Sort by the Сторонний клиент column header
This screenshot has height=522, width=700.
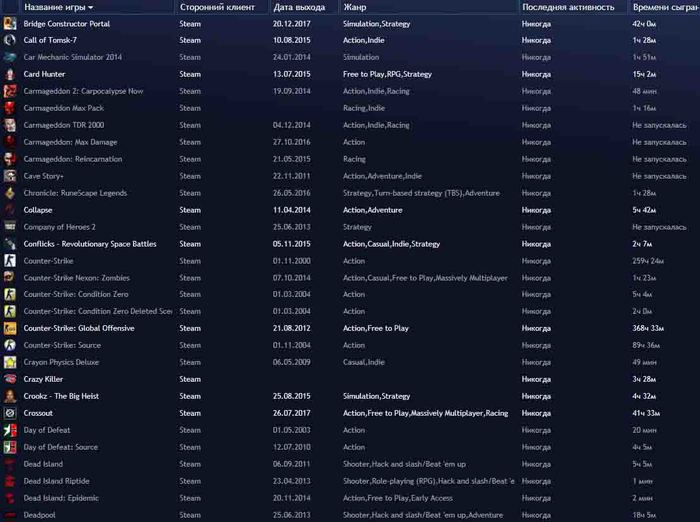click(x=222, y=7)
